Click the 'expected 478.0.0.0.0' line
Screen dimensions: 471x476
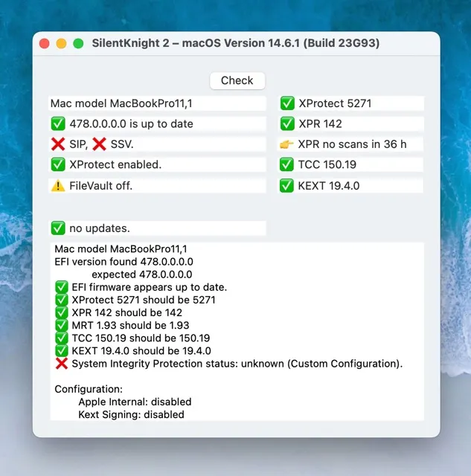(x=142, y=274)
